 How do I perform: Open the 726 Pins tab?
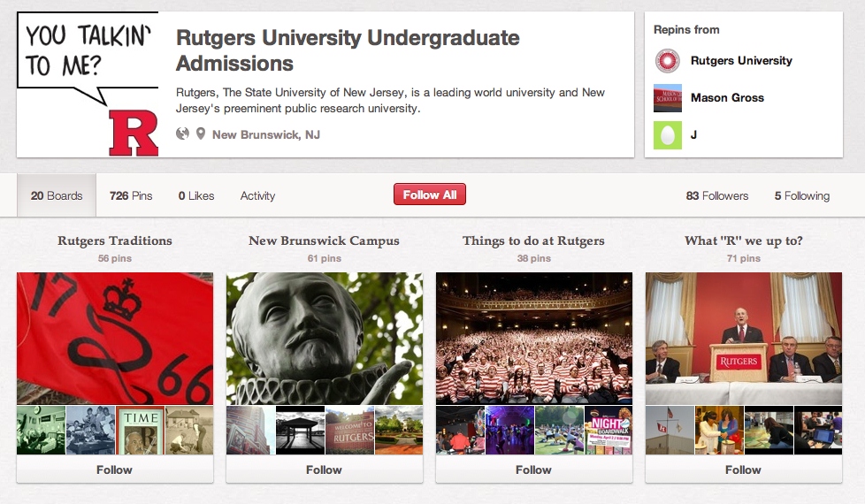click(x=131, y=195)
